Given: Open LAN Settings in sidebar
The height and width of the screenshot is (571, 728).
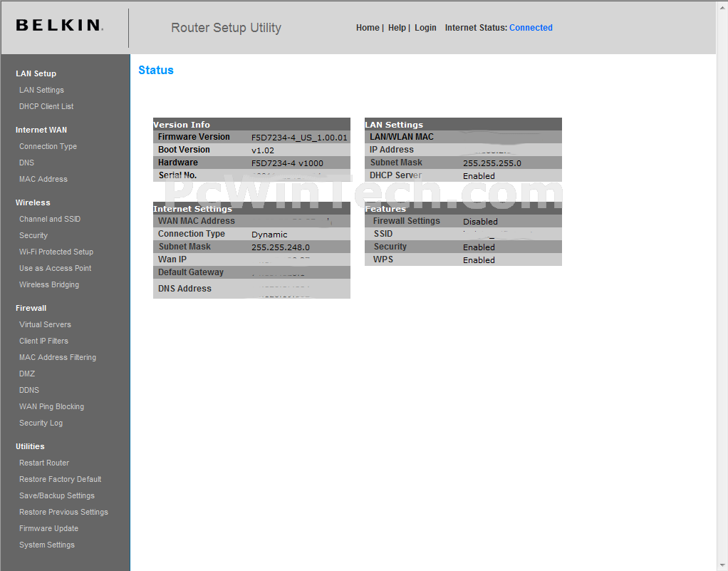Looking at the screenshot, I should coord(41,90).
